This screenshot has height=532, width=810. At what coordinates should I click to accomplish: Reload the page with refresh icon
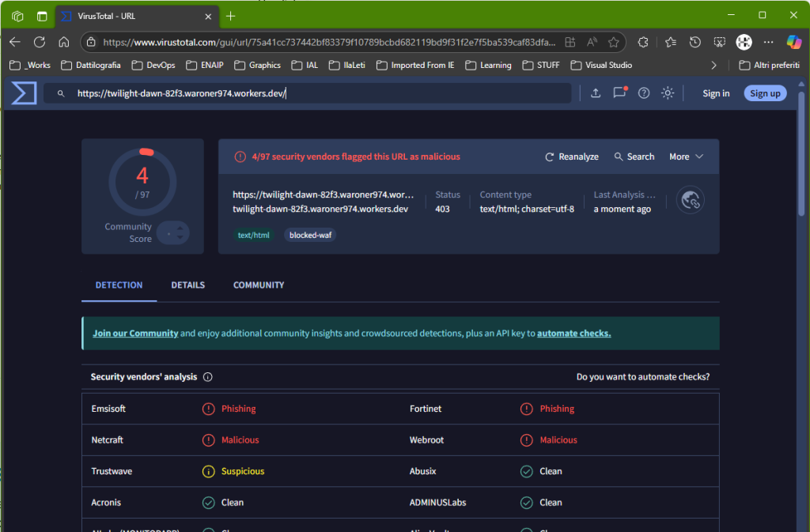coord(40,43)
